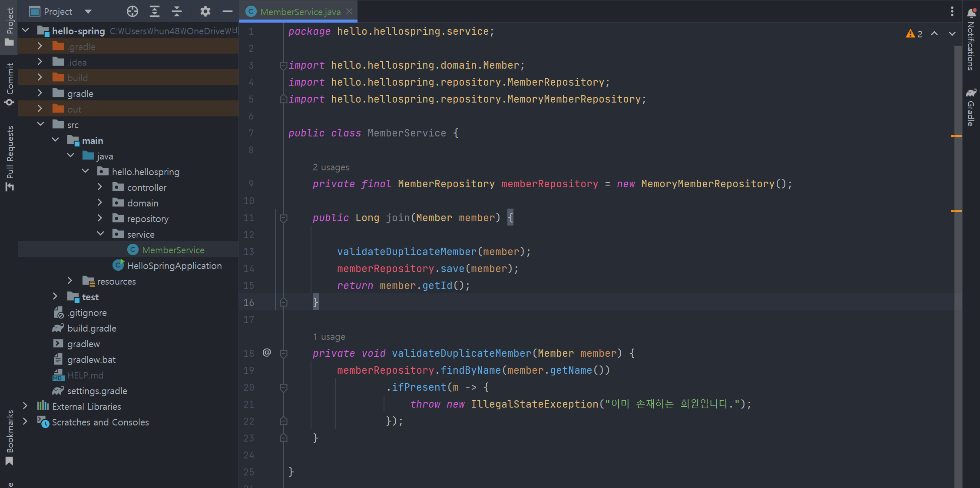
Task: Close the MemberService.java tab
Action: click(349, 12)
